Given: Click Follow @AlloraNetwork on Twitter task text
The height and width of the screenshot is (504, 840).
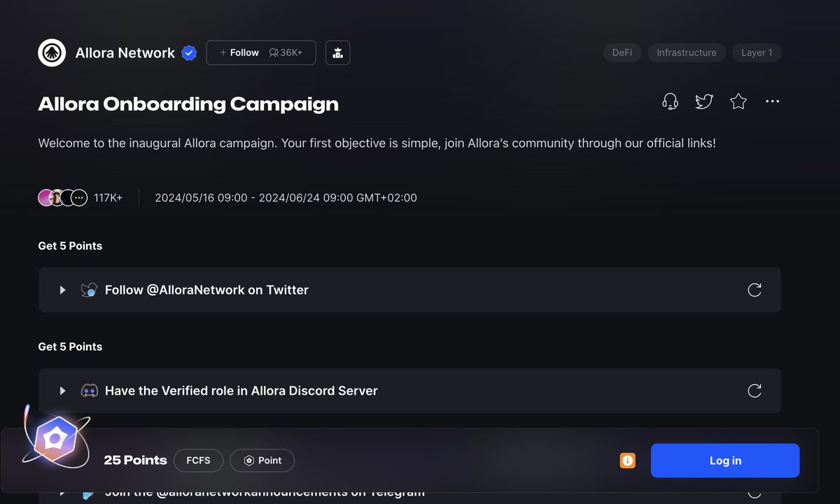Looking at the screenshot, I should 206,290.
